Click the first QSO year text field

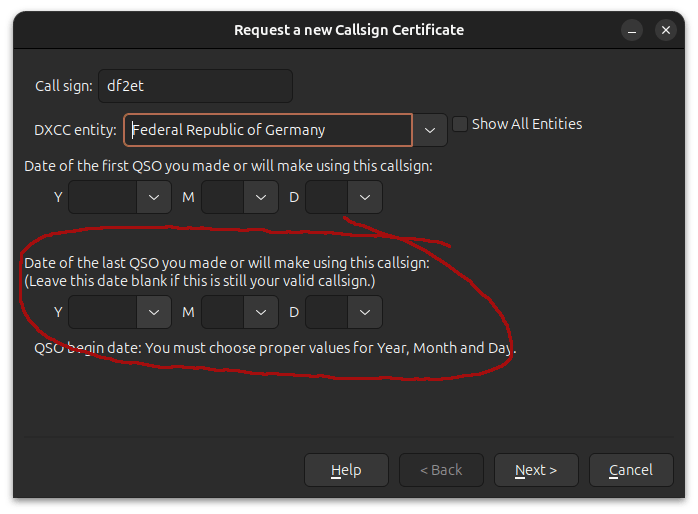102,197
